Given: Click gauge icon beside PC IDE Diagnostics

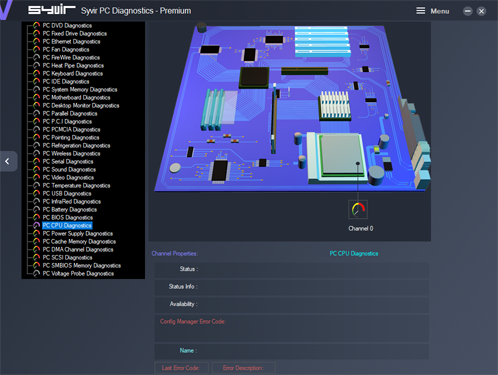Looking at the screenshot, I should pyautogui.click(x=36, y=81).
